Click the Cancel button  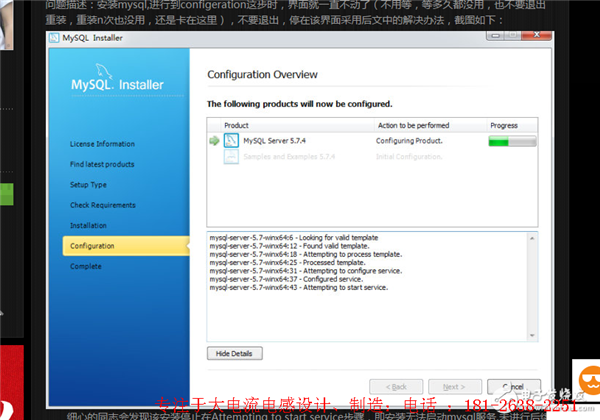tap(514, 387)
